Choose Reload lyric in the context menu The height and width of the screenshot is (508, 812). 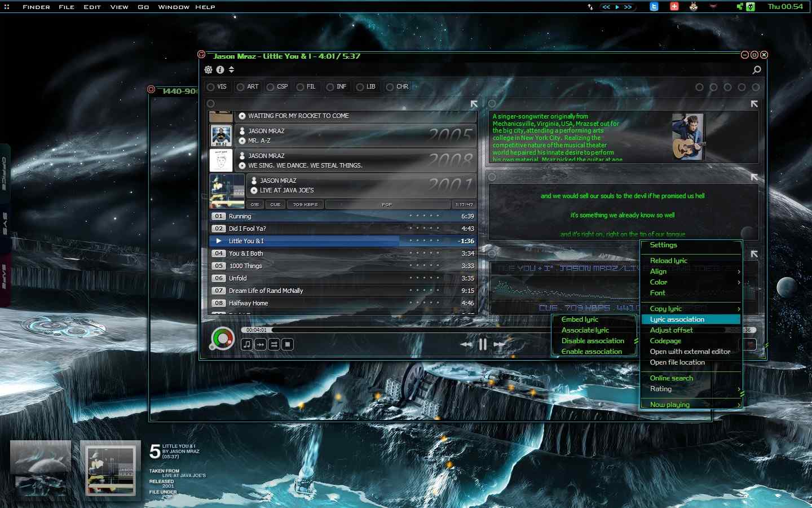point(691,261)
